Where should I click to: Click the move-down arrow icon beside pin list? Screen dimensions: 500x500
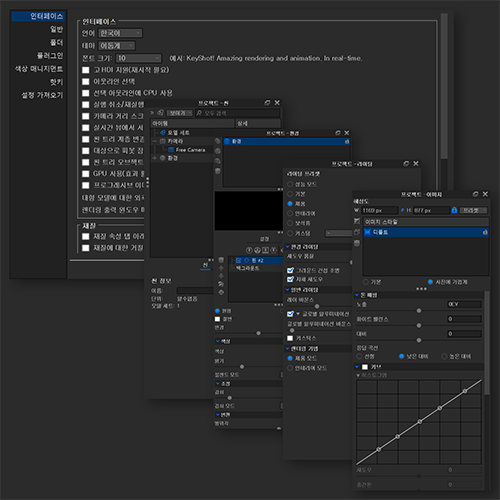click(221, 276)
